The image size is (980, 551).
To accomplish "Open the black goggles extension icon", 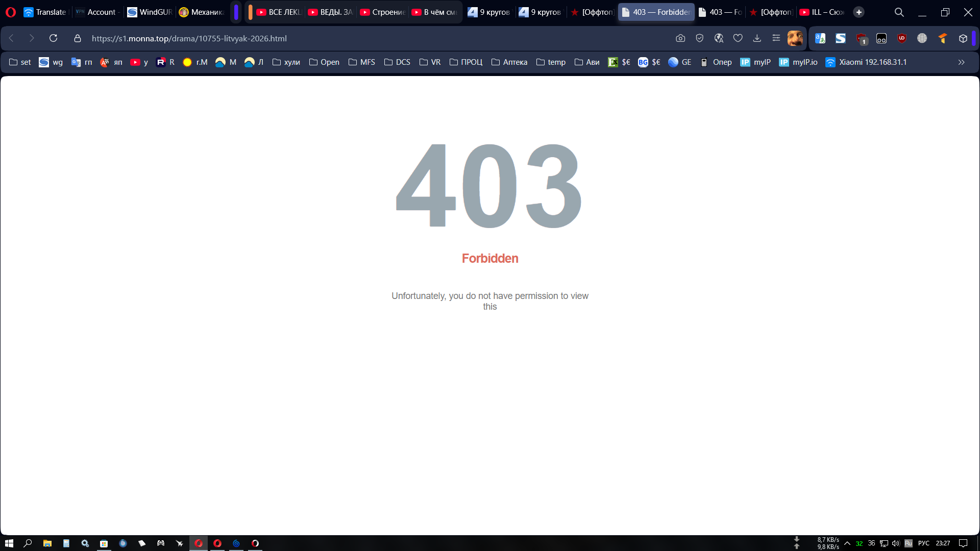I will coord(881,38).
